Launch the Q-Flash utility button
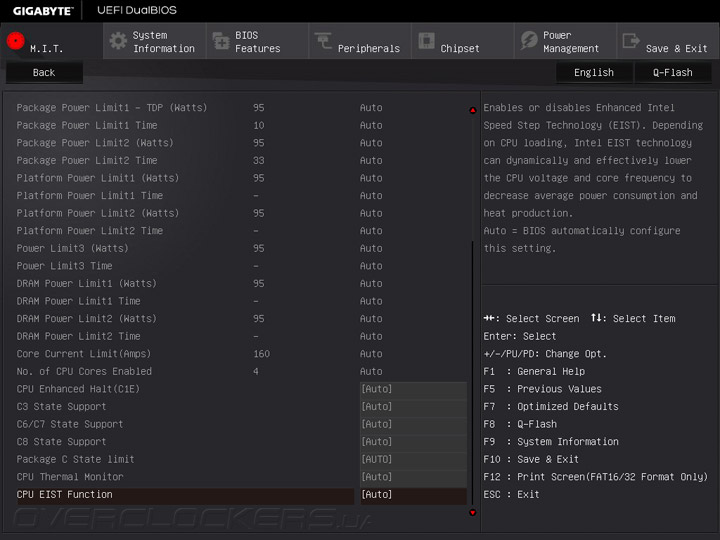This screenshot has height=540, width=720. point(672,72)
